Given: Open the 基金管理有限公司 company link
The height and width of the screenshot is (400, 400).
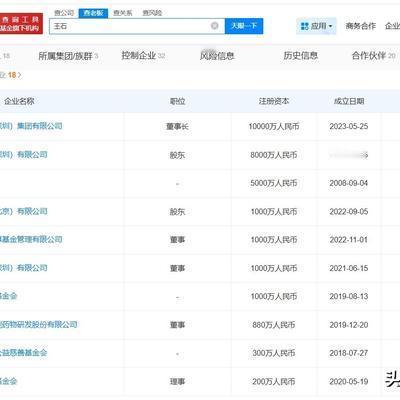Looking at the screenshot, I should click(31, 239).
